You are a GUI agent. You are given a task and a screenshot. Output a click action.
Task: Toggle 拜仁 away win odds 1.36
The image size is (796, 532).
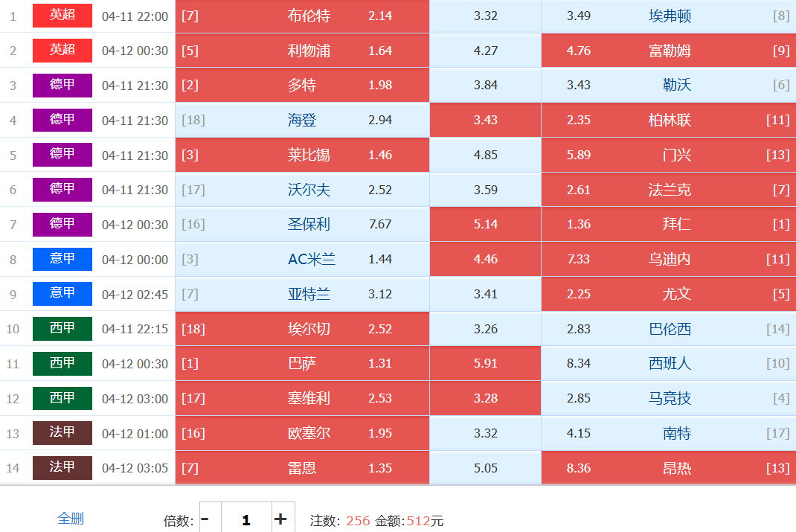pyautogui.click(x=668, y=224)
